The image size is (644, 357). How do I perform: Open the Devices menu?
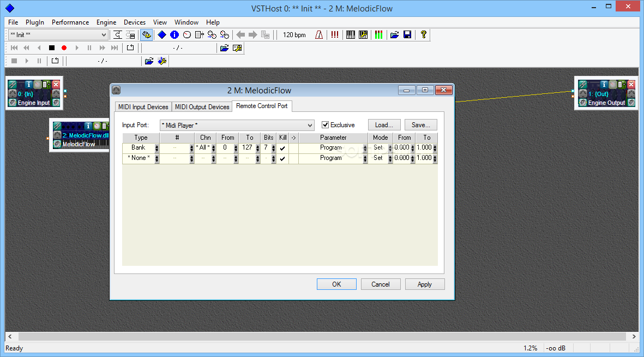pos(135,22)
